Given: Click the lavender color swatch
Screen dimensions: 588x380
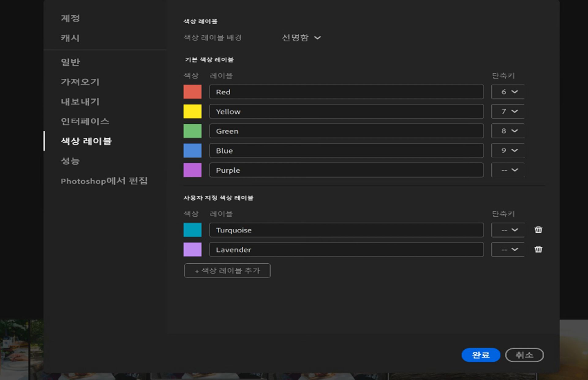Looking at the screenshot, I should [x=192, y=250].
